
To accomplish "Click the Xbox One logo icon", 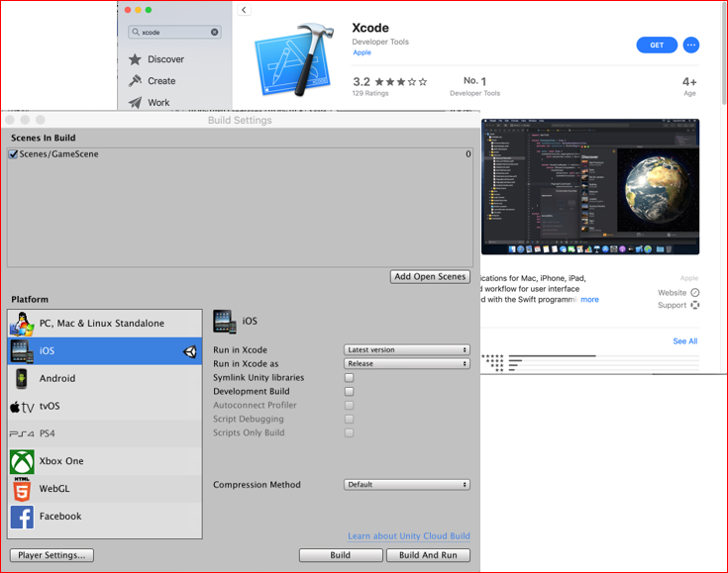I will click(x=22, y=461).
